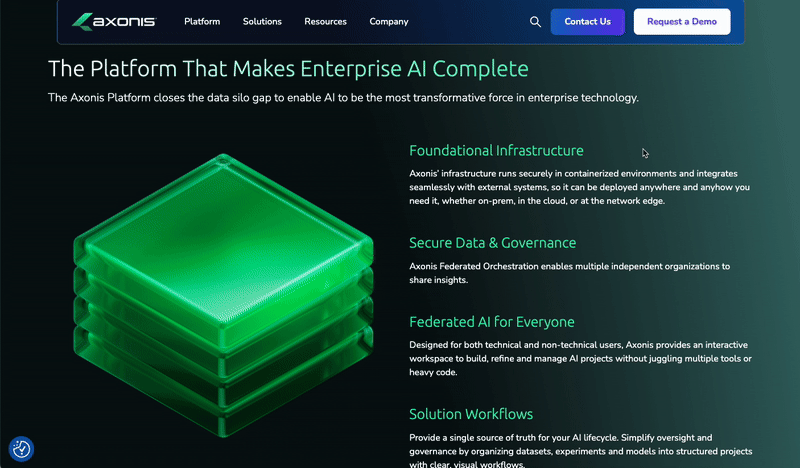Click the paragraph about containerized environments

580,187
